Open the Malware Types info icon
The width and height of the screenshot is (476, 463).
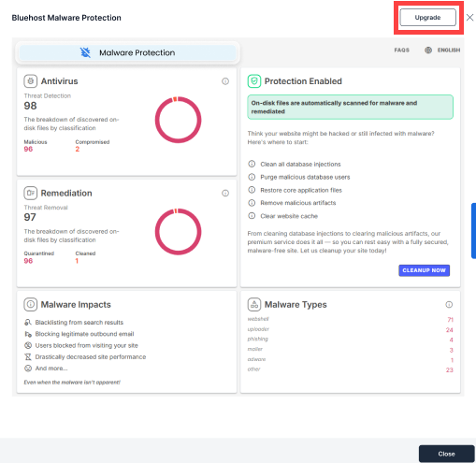[x=449, y=305]
